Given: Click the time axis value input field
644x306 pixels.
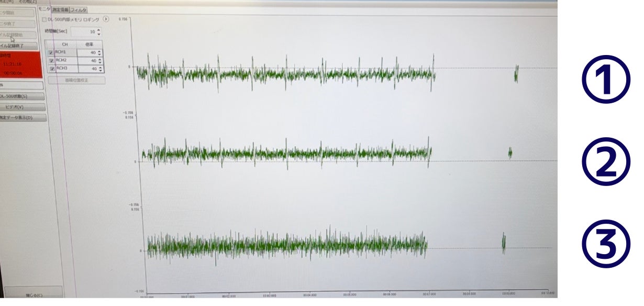Looking at the screenshot, I should (83, 32).
